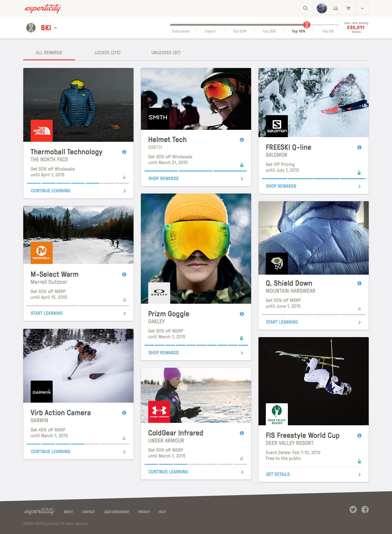Click the Salomon brand logo badge
The image size is (392, 534).
[277, 126]
